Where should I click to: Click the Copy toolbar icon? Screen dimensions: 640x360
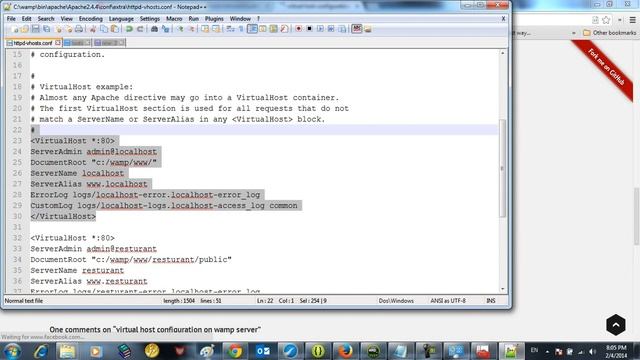click(x=104, y=29)
